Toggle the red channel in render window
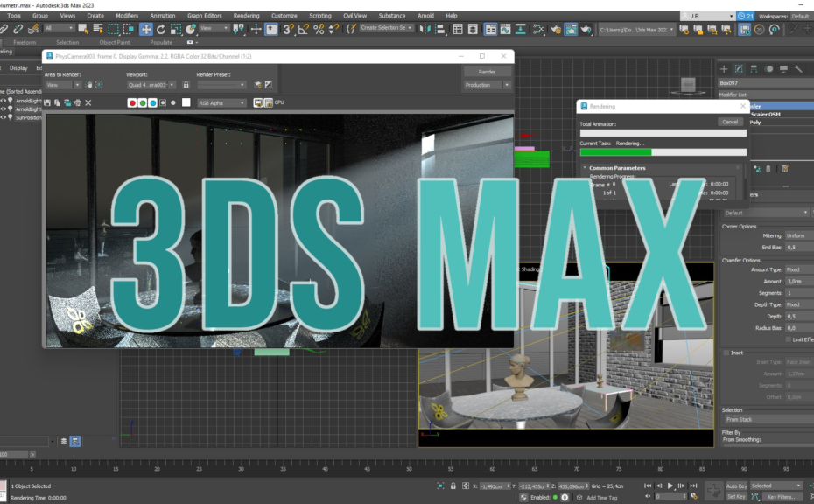Viewport: 814px width, 504px height. (x=132, y=102)
